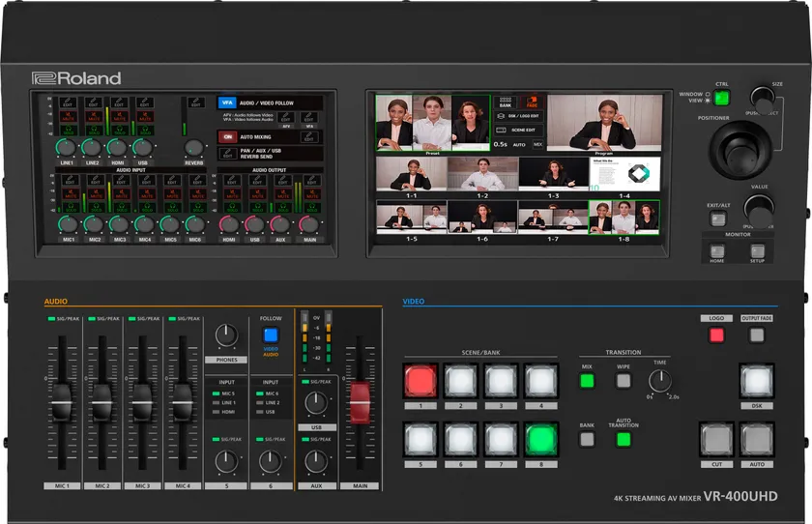Toggle the AUTO MIXING ON switch
Screen dimensions: 812x524
(x=227, y=137)
